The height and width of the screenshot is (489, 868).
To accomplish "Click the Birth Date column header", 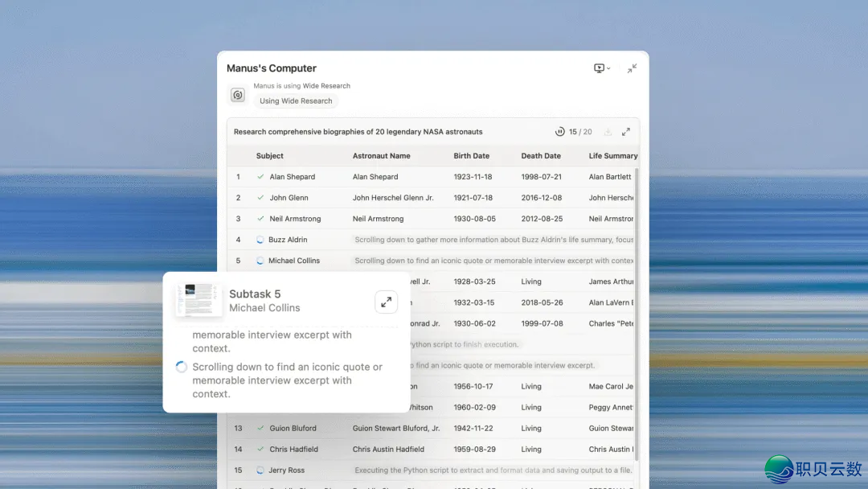I will [x=471, y=156].
